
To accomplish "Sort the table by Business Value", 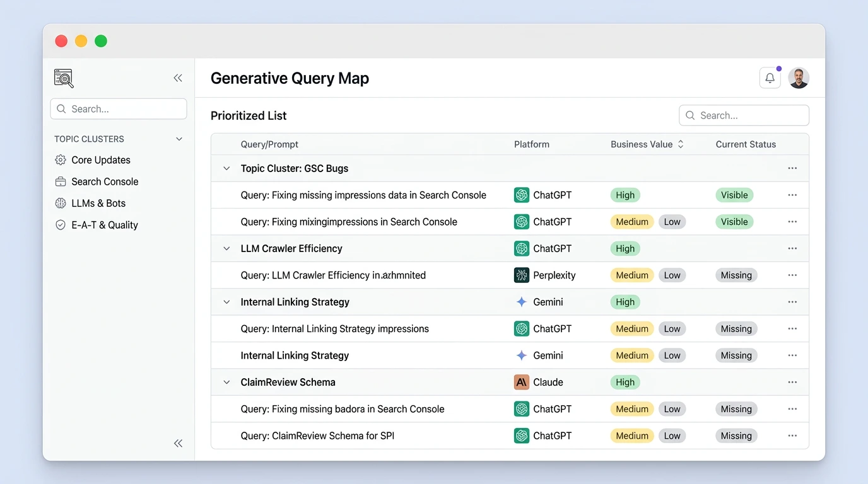I will click(x=680, y=144).
